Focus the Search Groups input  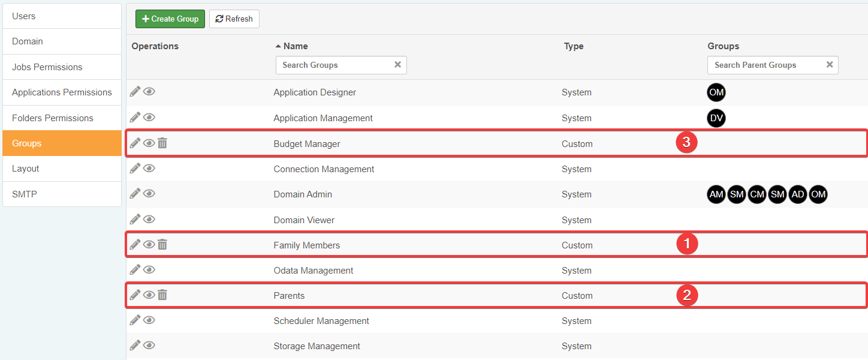(333, 65)
